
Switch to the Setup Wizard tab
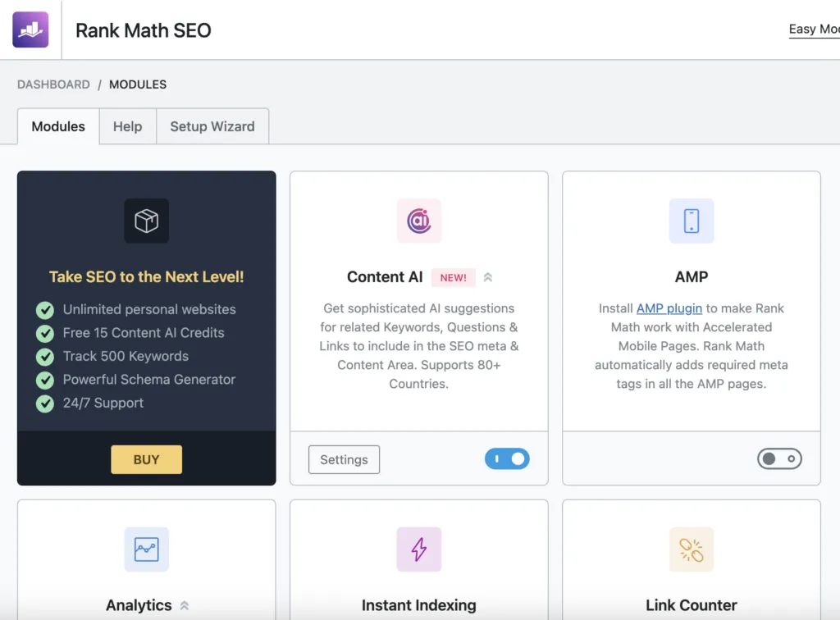[x=212, y=126]
